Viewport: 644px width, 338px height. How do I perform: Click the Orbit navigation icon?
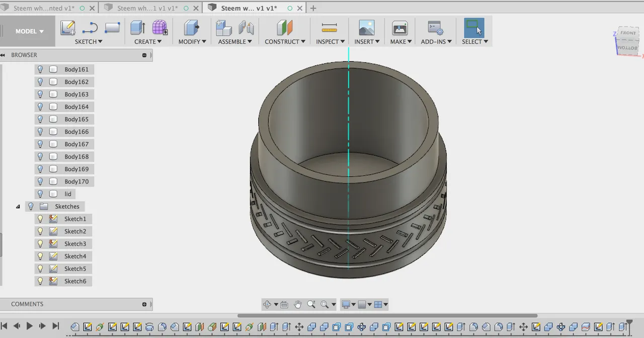coord(267,304)
